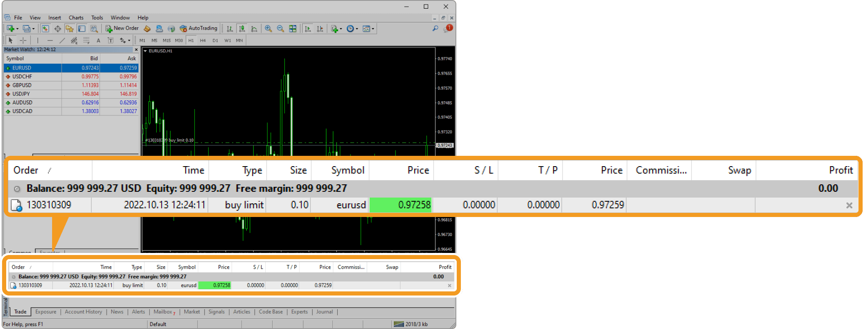The height and width of the screenshot is (329, 868).
Task: Set timeframe to M1
Action: tap(142, 41)
